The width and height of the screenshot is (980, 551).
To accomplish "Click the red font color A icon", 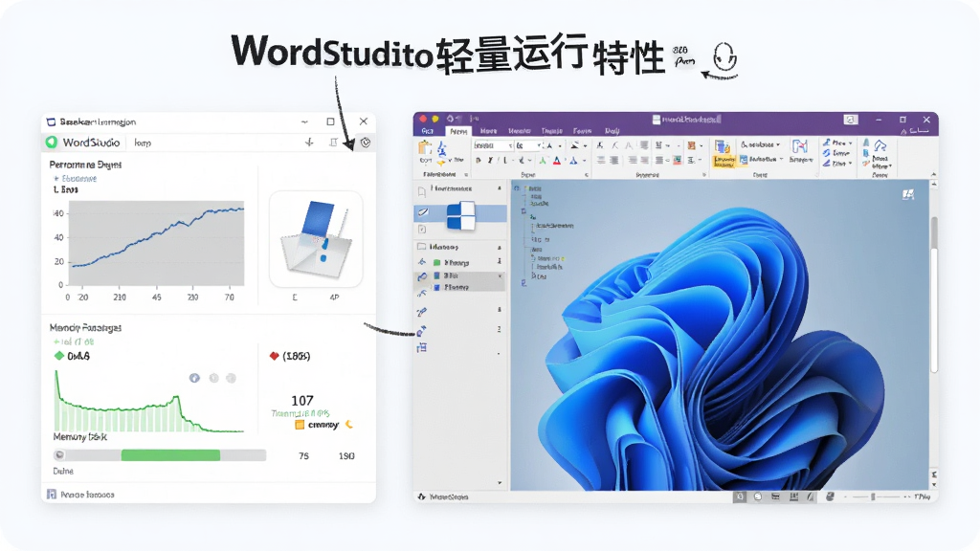I will point(557,161).
